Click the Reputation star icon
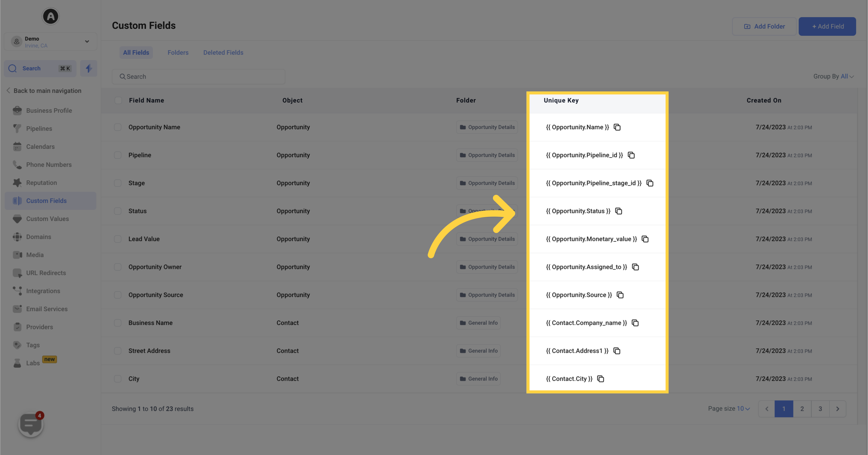The height and width of the screenshot is (455, 868). pyautogui.click(x=17, y=183)
